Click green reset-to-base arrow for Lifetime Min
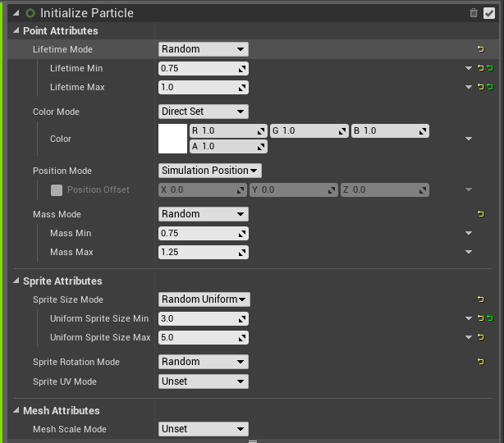This screenshot has width=504, height=443. tap(490, 68)
